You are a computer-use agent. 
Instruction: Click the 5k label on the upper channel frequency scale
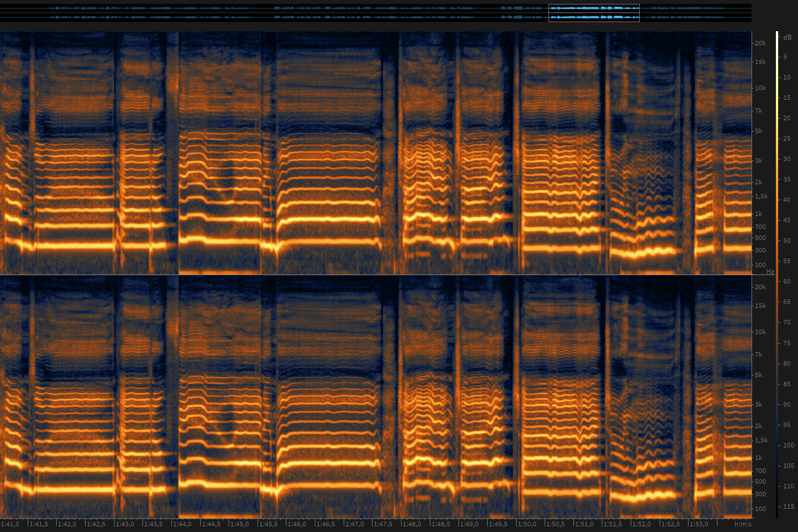(759, 131)
